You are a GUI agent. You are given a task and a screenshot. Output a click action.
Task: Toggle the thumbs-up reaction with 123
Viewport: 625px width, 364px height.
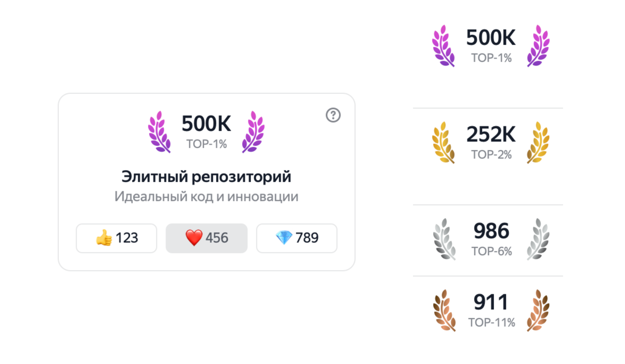tap(116, 238)
